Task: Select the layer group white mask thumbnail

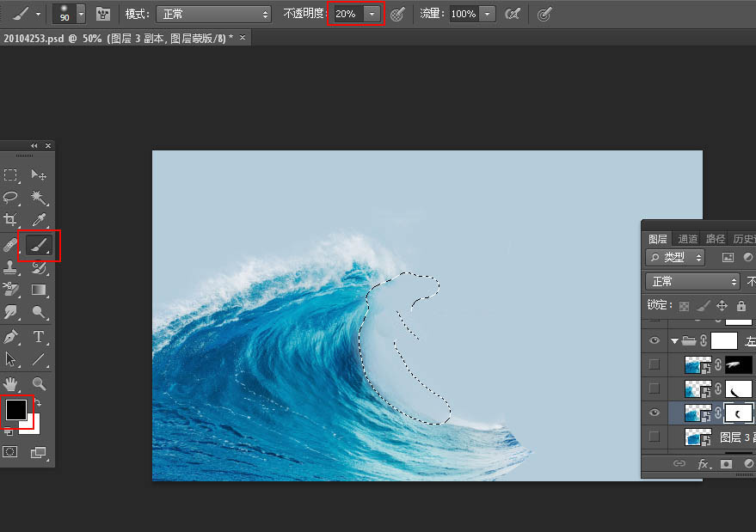Action: tap(724, 341)
